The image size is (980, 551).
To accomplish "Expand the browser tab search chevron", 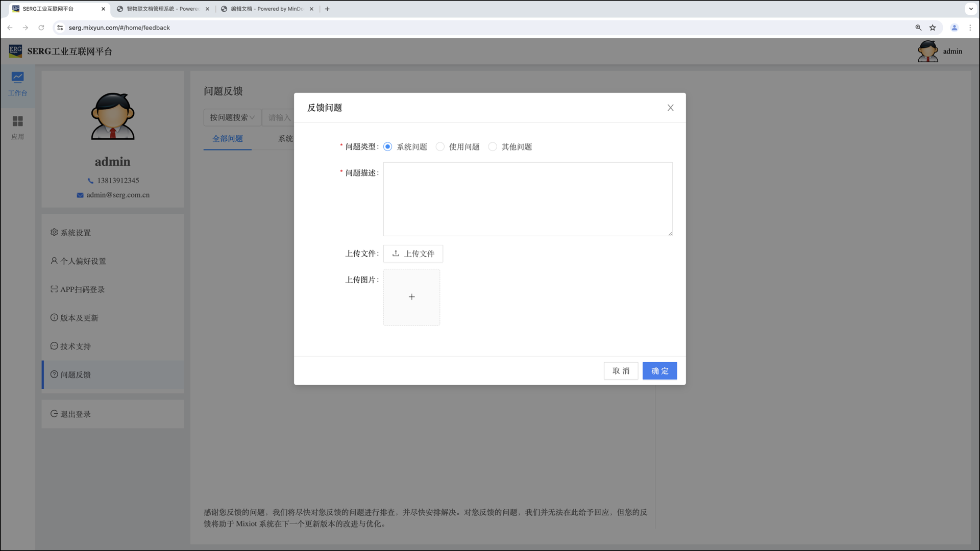I will click(970, 9).
